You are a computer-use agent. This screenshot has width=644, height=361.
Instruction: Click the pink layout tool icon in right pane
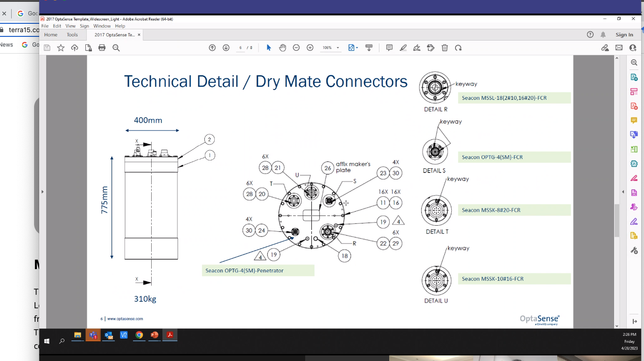634,91
